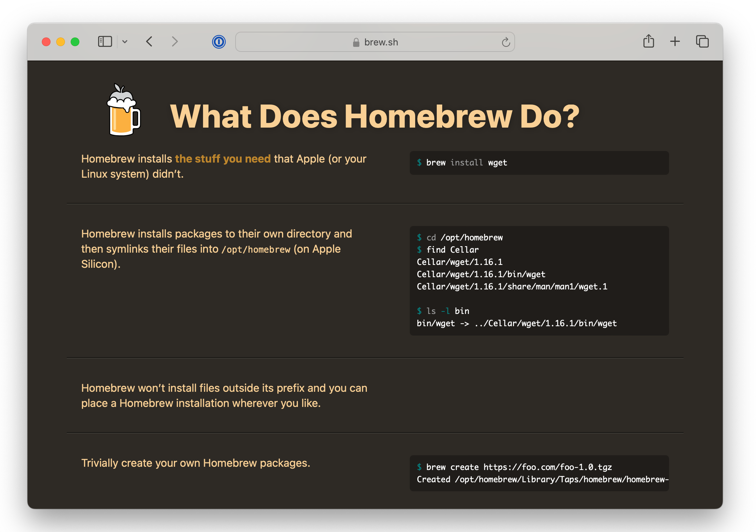Expand the sidebar tab group dropdown chevron

125,41
